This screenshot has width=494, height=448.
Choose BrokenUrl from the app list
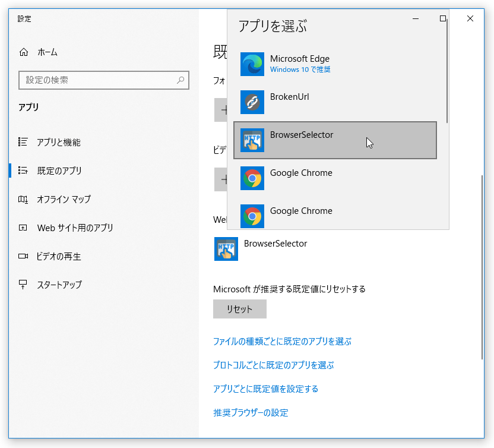click(x=335, y=102)
